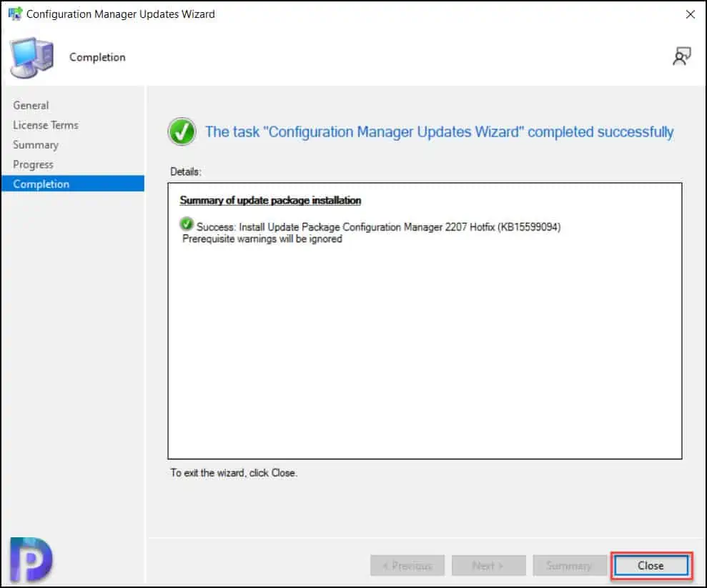Click the small green Success status icon
Image resolution: width=707 pixels, height=588 pixels.
(186, 224)
